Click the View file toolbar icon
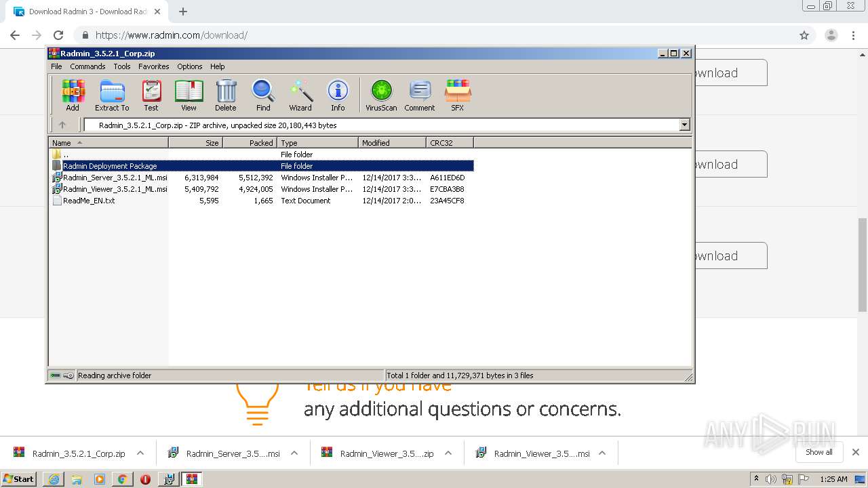The image size is (868, 488). (x=189, y=95)
